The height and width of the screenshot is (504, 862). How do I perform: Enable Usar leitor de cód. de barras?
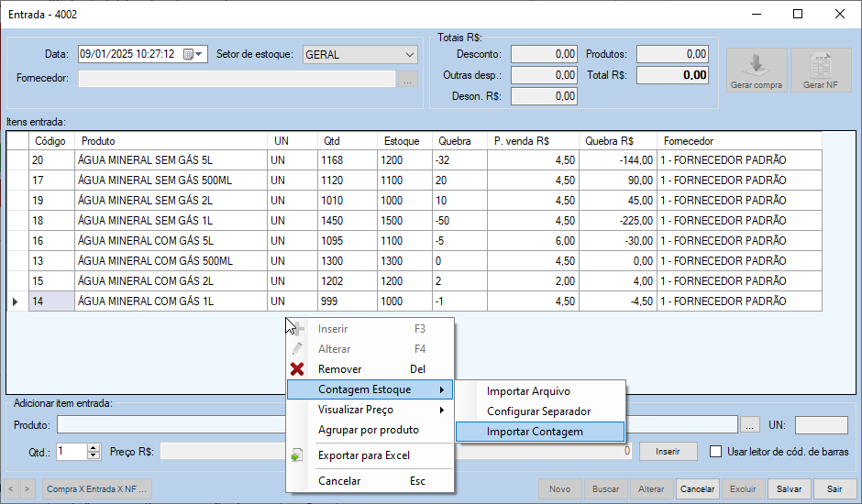pyautogui.click(x=717, y=451)
